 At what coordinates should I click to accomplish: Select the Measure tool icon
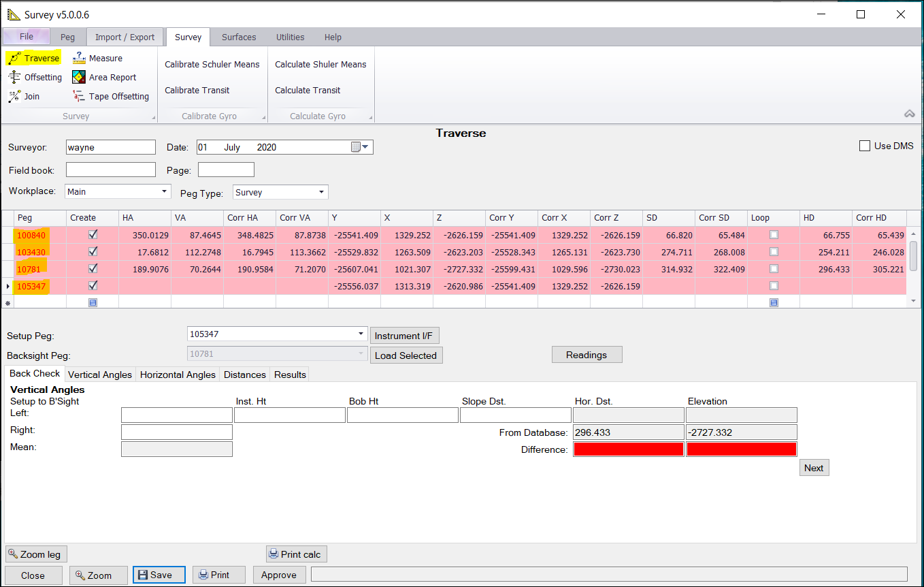coord(79,59)
